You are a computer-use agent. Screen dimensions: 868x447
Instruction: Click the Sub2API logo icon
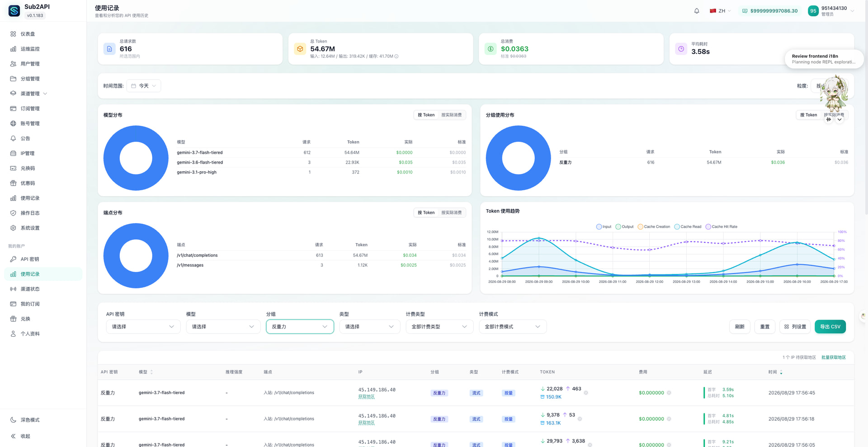[14, 11]
